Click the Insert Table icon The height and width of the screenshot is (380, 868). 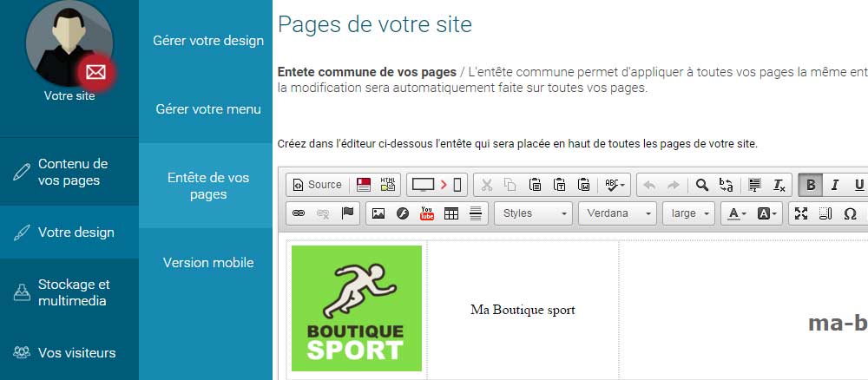[x=451, y=213]
